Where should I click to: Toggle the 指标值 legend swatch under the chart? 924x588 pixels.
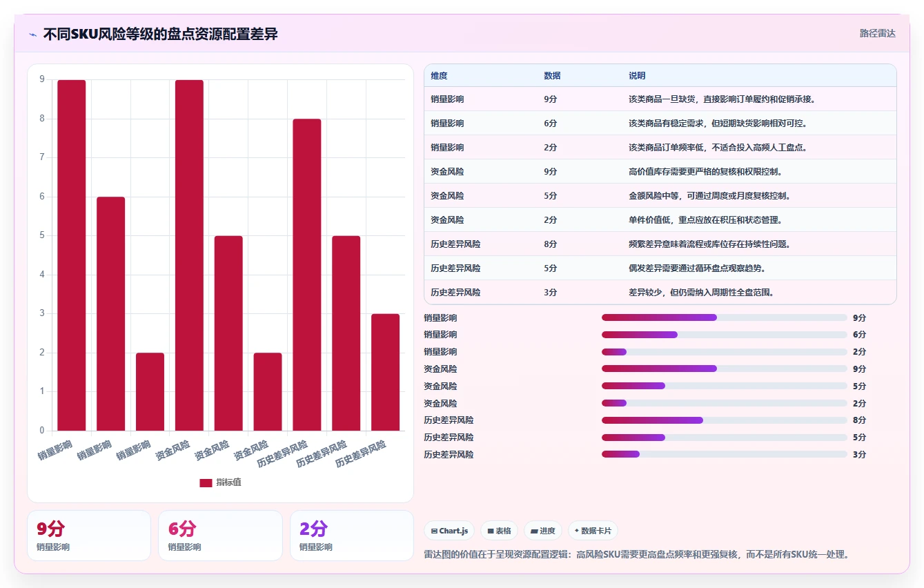(206, 482)
